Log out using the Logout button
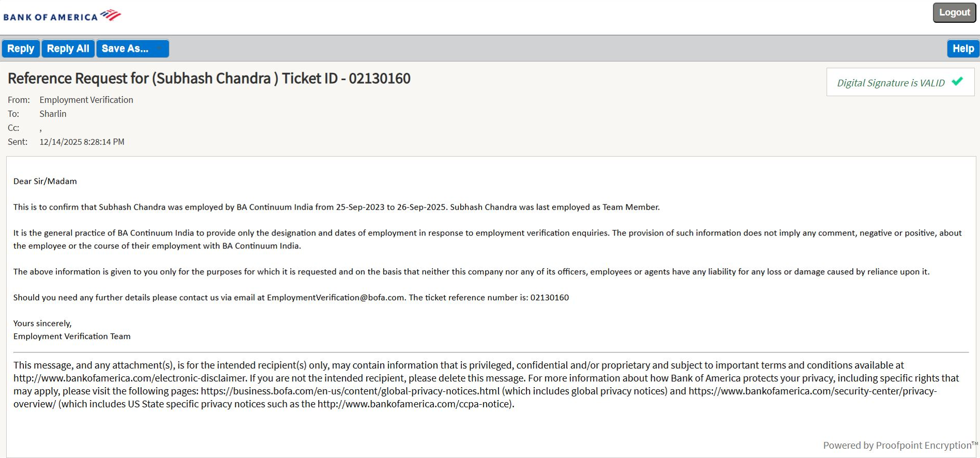 point(954,12)
